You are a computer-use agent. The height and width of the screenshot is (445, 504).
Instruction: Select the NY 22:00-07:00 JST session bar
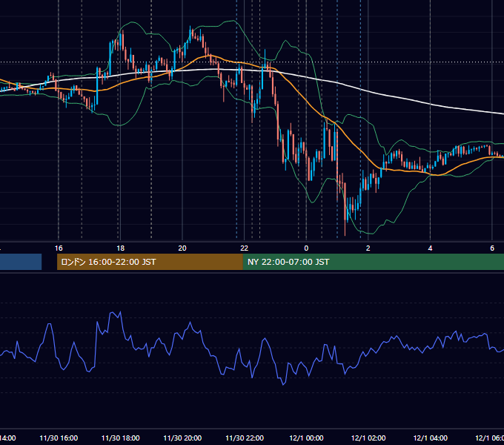click(x=373, y=262)
